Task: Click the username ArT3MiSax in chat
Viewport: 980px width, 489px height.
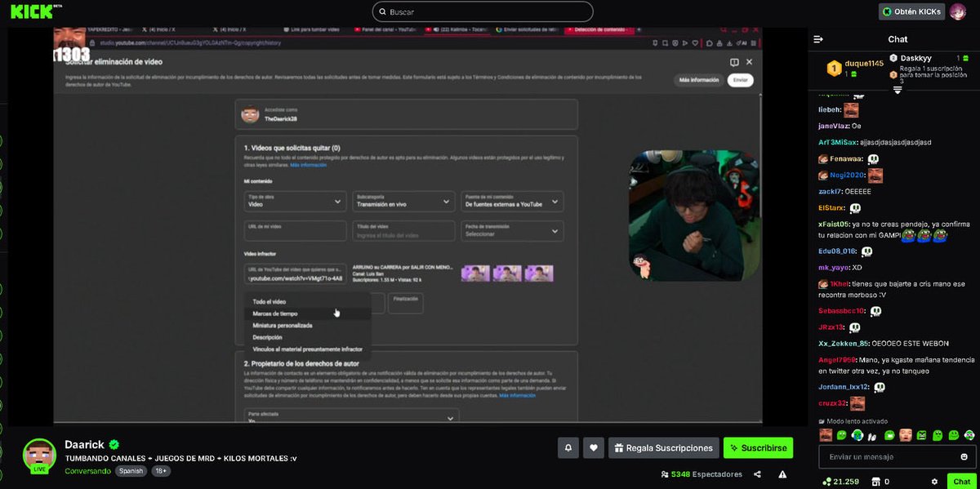Action: [x=837, y=142]
